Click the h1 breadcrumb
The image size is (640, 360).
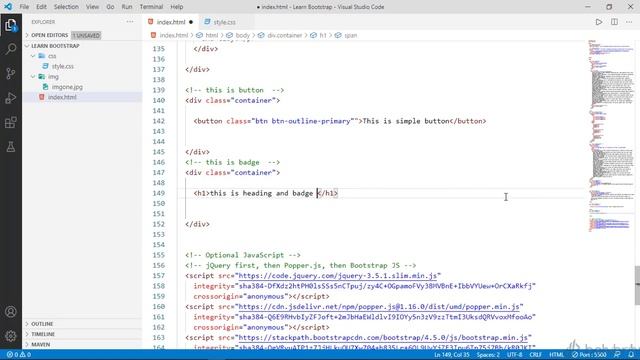(323, 36)
